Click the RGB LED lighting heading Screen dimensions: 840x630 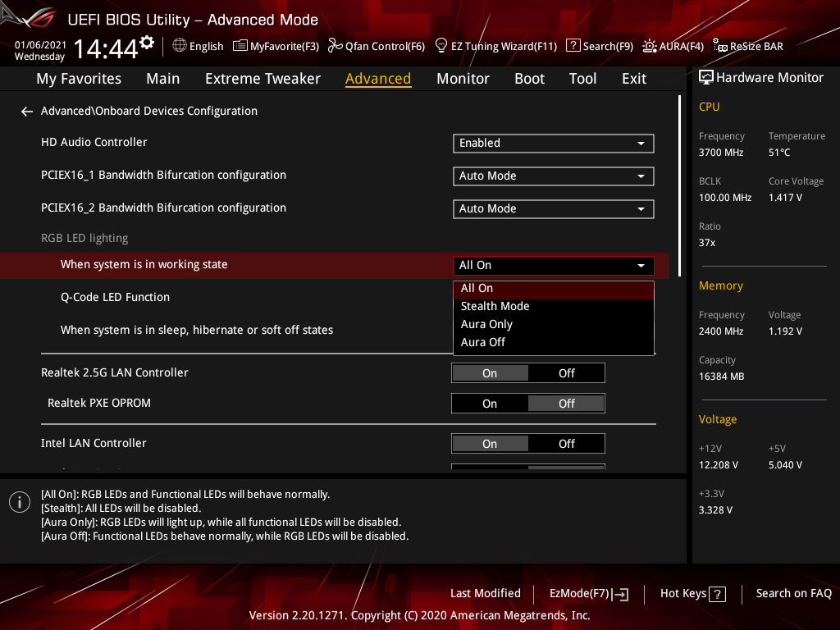(x=84, y=239)
